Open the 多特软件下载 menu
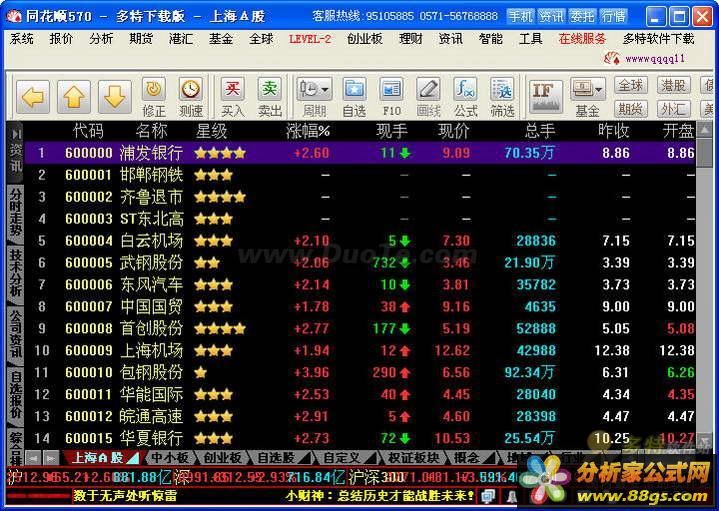Image resolution: width=719 pixels, height=511 pixels. [658, 39]
